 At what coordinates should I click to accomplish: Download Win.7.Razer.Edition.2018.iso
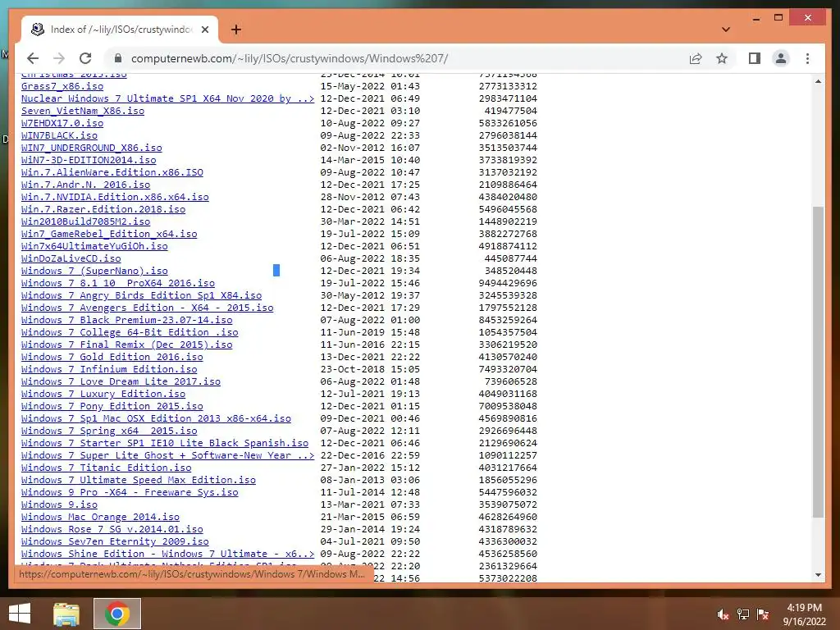pos(103,209)
